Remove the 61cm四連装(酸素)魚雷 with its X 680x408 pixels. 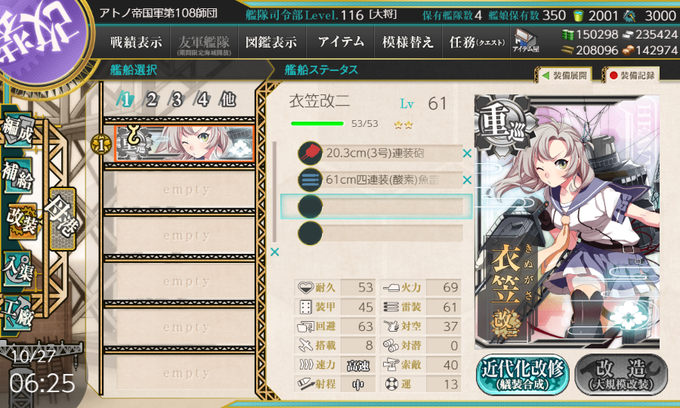point(467,180)
